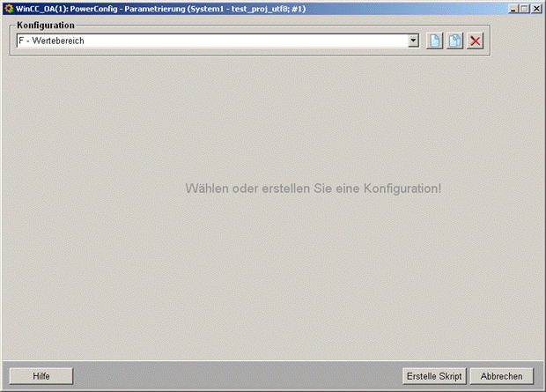Click the WinCC OA gear icon in title bar
Screen dimensions: 546x392
[8, 8]
